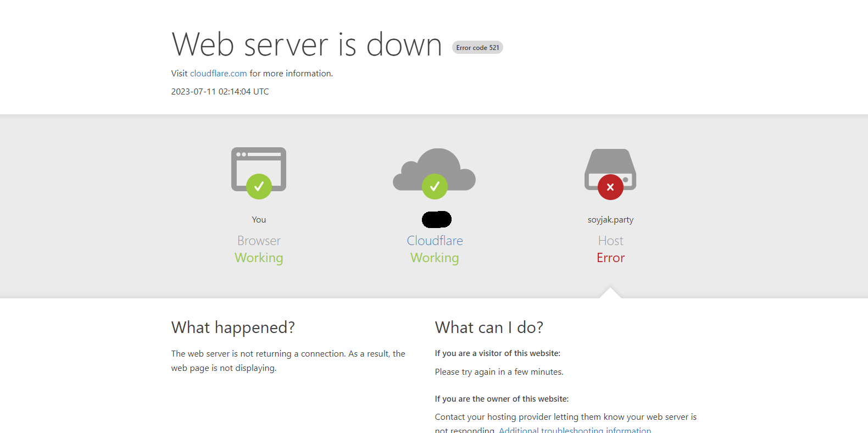Click the green checkmark on the browser icon

click(259, 187)
